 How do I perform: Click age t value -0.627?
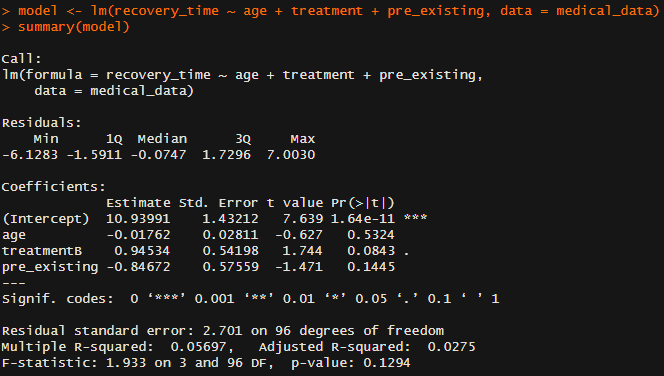[x=299, y=235]
